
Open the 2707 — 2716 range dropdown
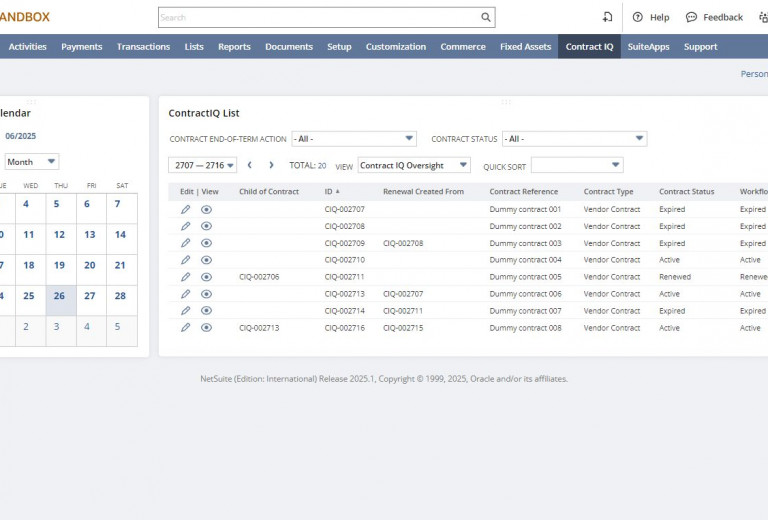tap(202, 165)
